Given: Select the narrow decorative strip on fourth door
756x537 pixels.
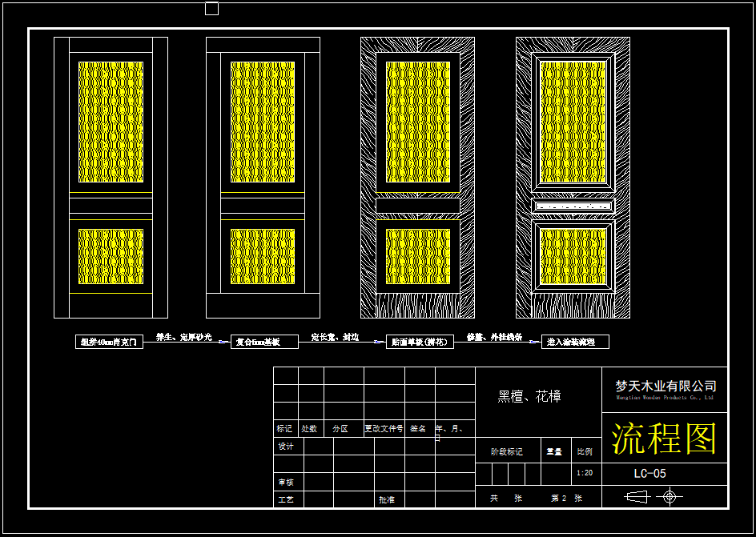Looking at the screenshot, I should (573, 206).
